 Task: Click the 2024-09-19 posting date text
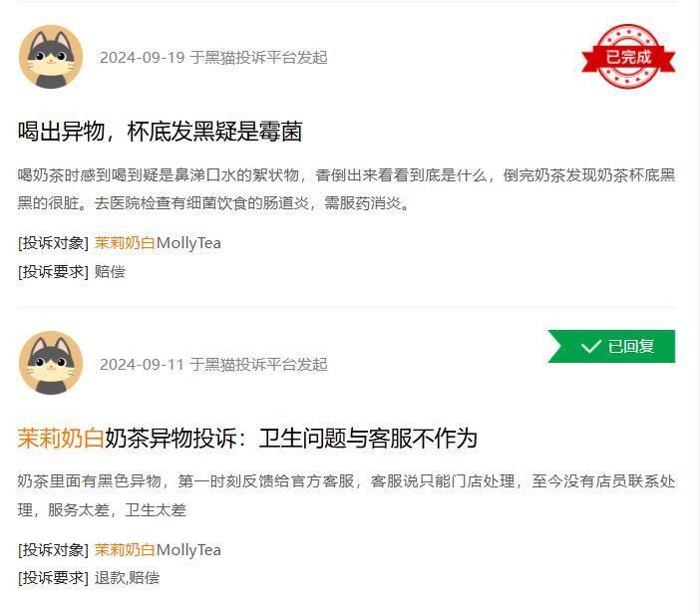[142, 58]
